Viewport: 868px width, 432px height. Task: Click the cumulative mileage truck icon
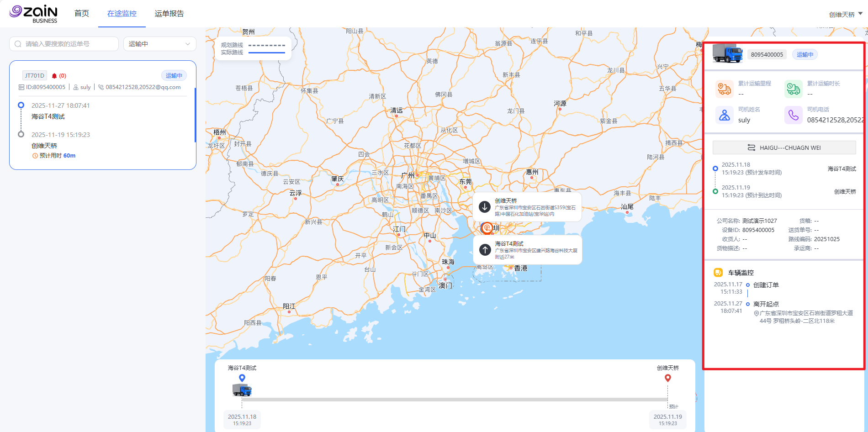click(x=725, y=89)
